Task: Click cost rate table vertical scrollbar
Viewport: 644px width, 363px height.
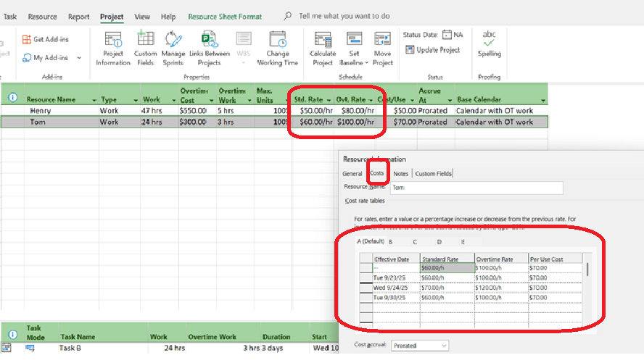Action: pyautogui.click(x=587, y=270)
